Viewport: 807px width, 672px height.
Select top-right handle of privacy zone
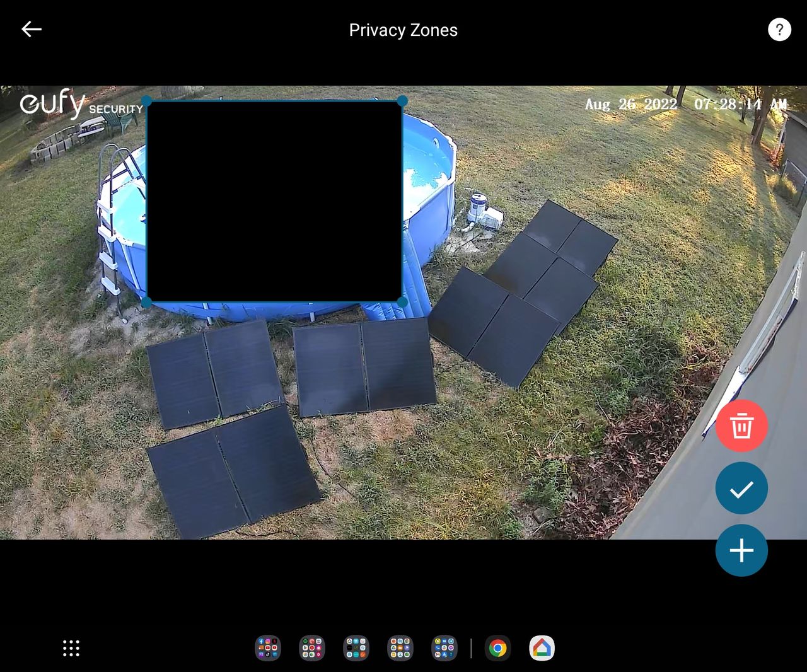click(402, 101)
